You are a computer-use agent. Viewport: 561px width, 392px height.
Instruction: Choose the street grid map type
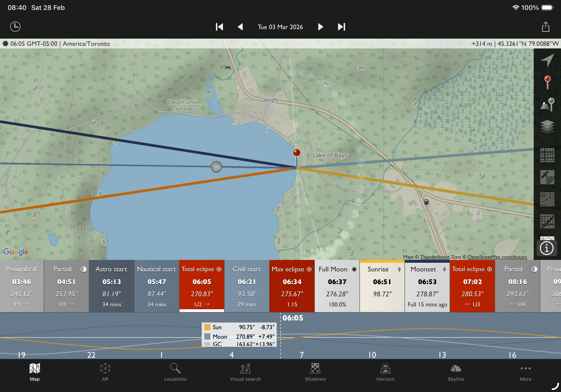tap(547, 155)
